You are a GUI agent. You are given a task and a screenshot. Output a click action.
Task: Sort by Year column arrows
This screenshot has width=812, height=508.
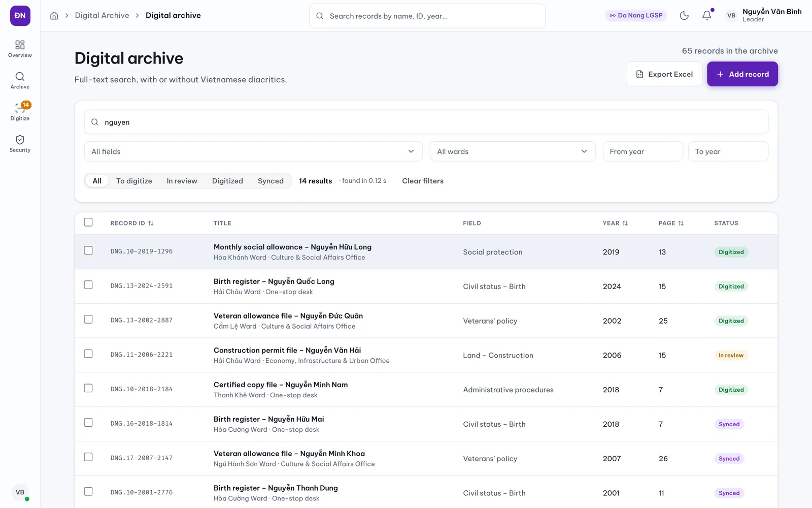point(625,224)
